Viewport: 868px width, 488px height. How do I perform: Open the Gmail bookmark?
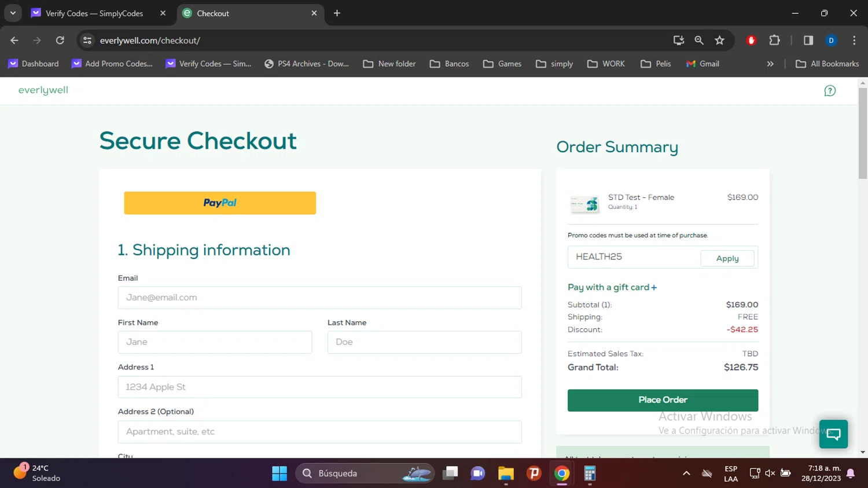point(703,64)
